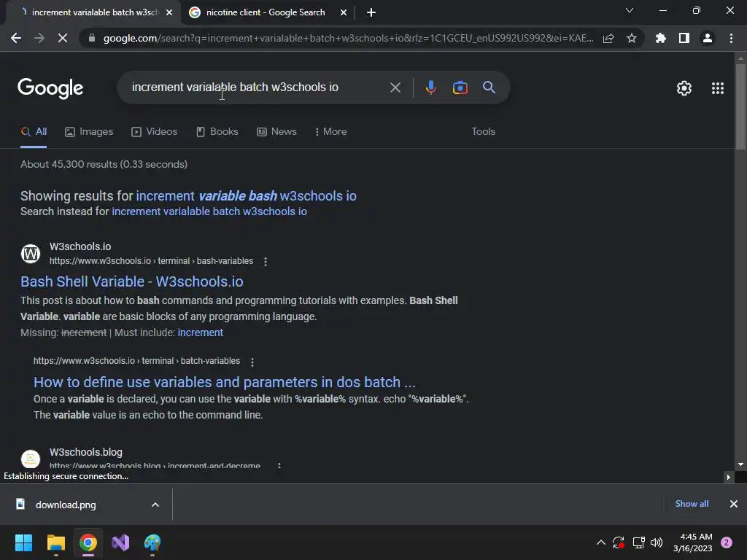
Task: Open File Explorer from taskbar
Action: click(x=55, y=542)
